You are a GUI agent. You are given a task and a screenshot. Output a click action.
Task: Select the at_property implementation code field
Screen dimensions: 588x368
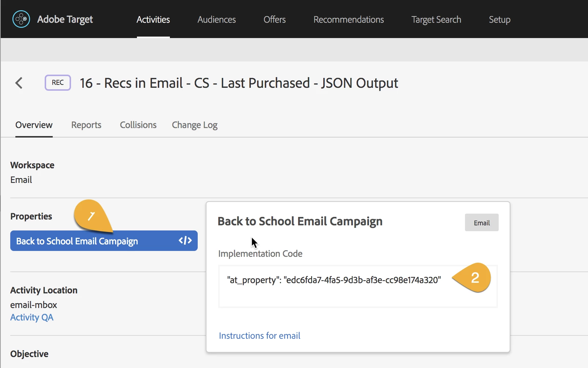coord(334,280)
